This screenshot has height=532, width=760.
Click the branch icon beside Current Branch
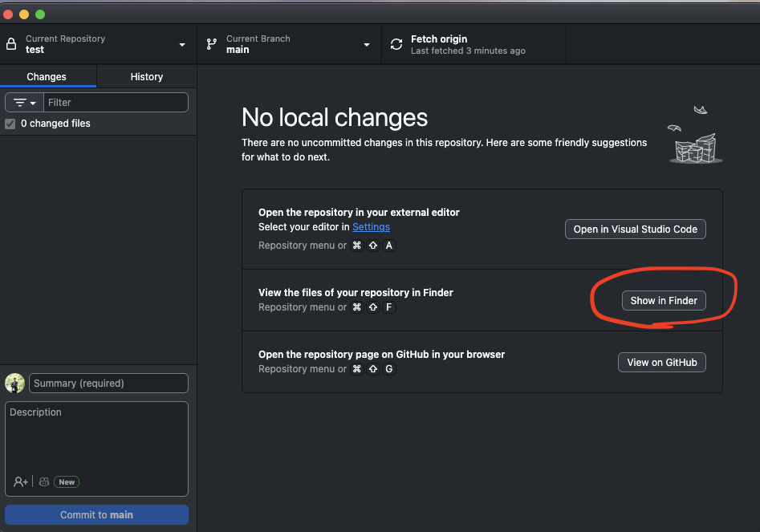click(212, 44)
